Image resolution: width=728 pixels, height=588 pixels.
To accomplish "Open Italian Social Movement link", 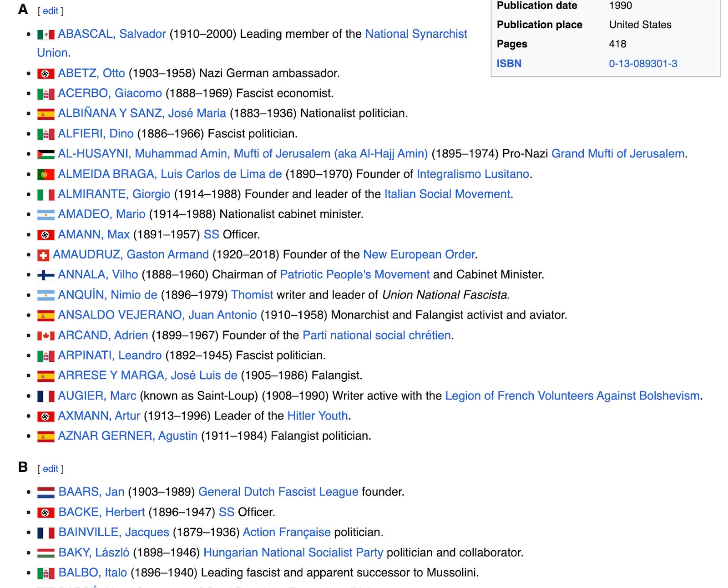I will [x=447, y=194].
